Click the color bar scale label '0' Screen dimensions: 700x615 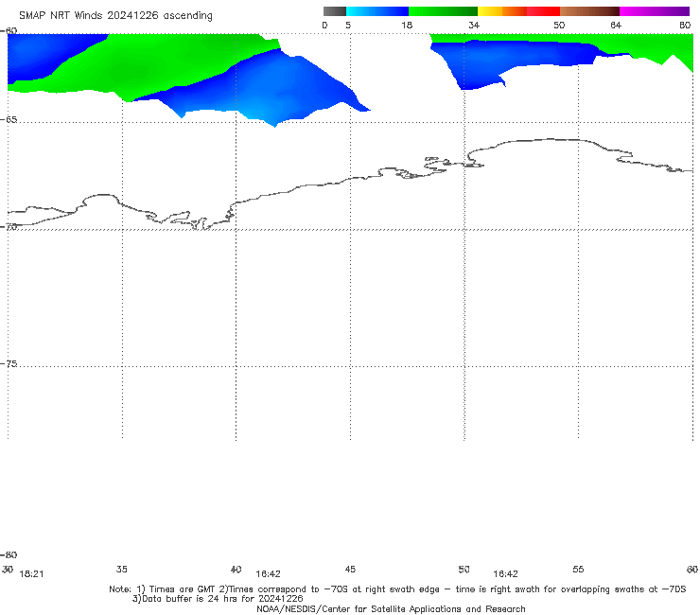[324, 26]
